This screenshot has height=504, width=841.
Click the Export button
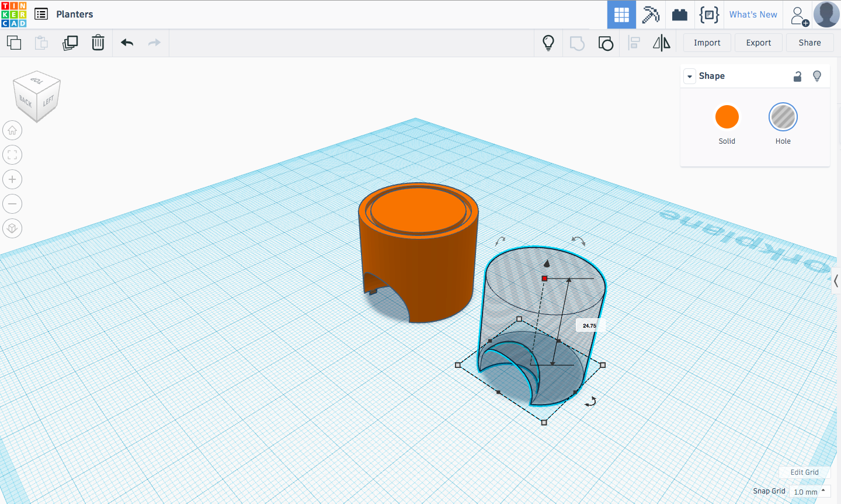[x=759, y=43]
